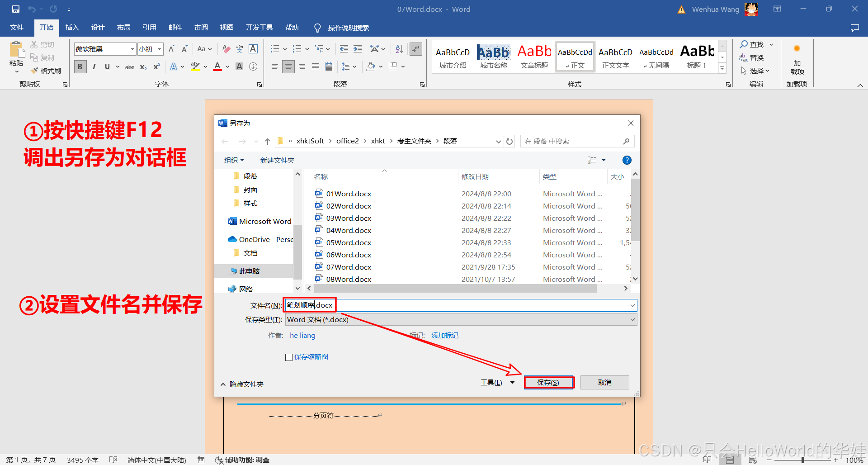Viewport: 868px width, 465px height.
Task: Click the file name input field
Action: click(461, 305)
